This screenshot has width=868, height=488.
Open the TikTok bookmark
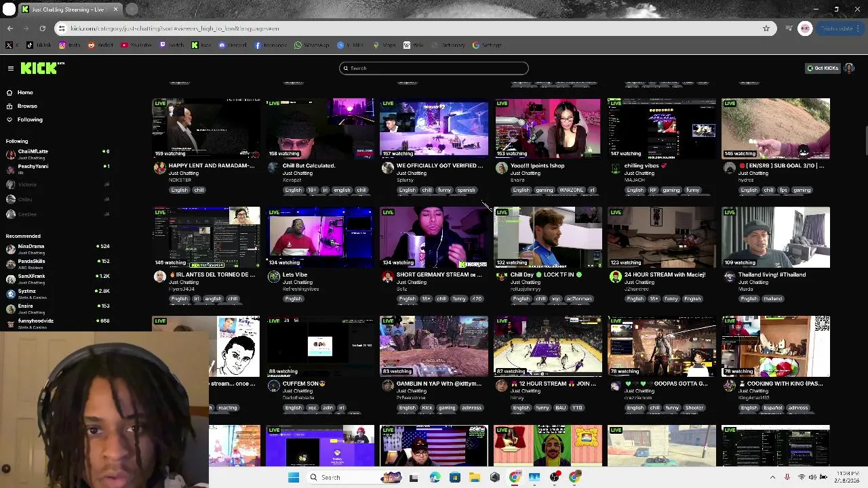[39, 45]
